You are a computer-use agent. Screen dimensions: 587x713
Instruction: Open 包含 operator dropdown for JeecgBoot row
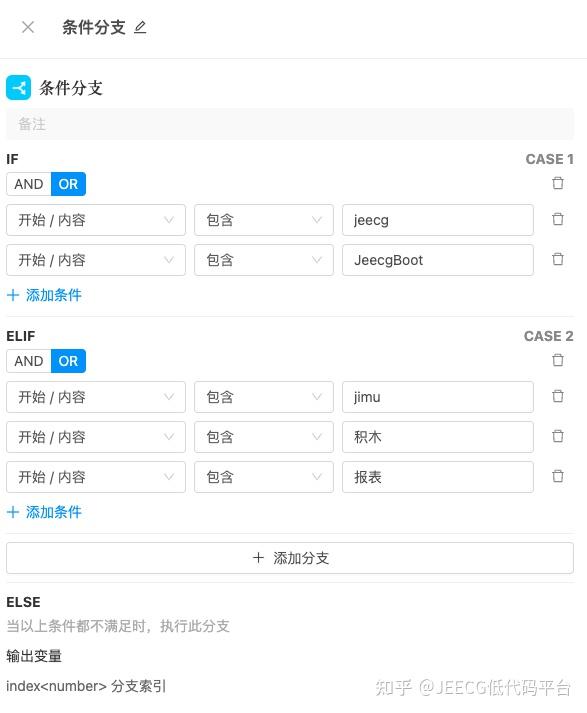click(x=264, y=260)
